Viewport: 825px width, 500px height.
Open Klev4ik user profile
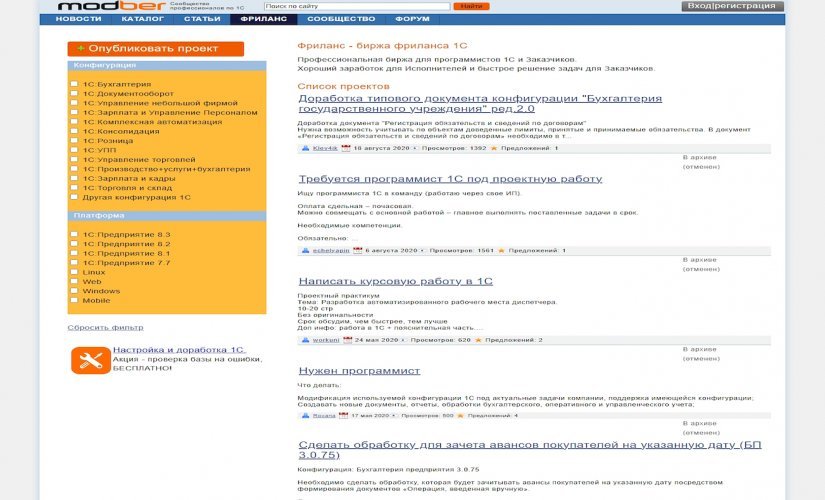[325, 148]
